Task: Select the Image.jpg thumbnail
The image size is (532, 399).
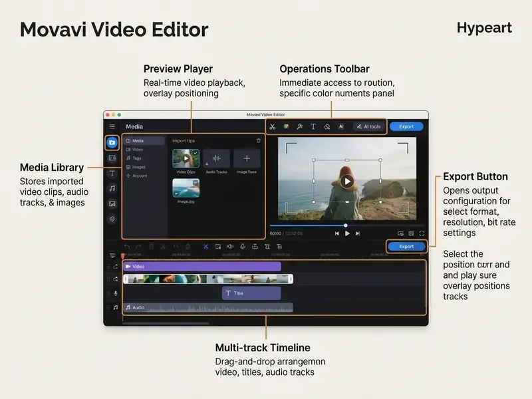Action: (x=186, y=188)
